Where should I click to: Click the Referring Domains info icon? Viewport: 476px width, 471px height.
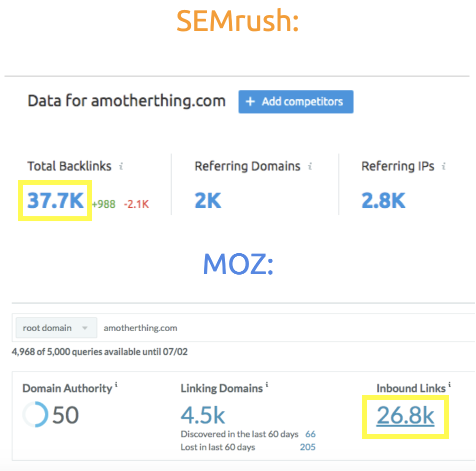point(310,166)
